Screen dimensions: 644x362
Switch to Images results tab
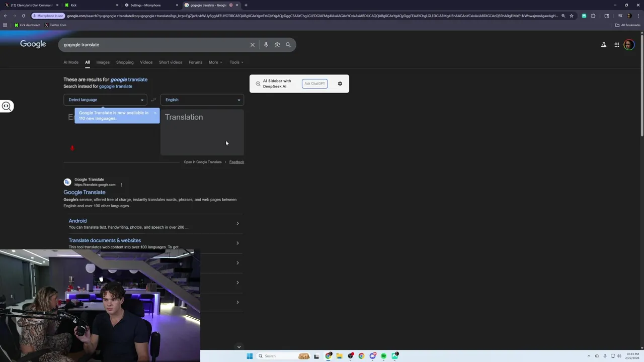(103, 62)
